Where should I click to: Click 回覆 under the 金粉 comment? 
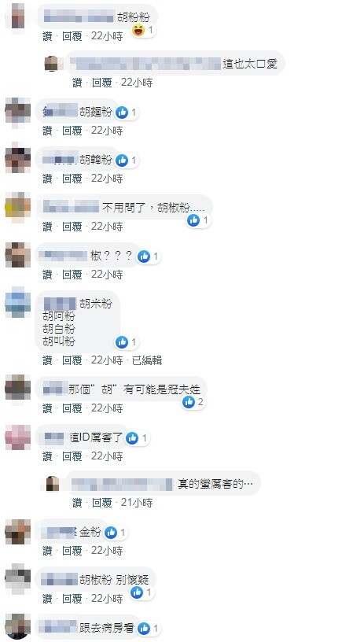(x=72, y=550)
